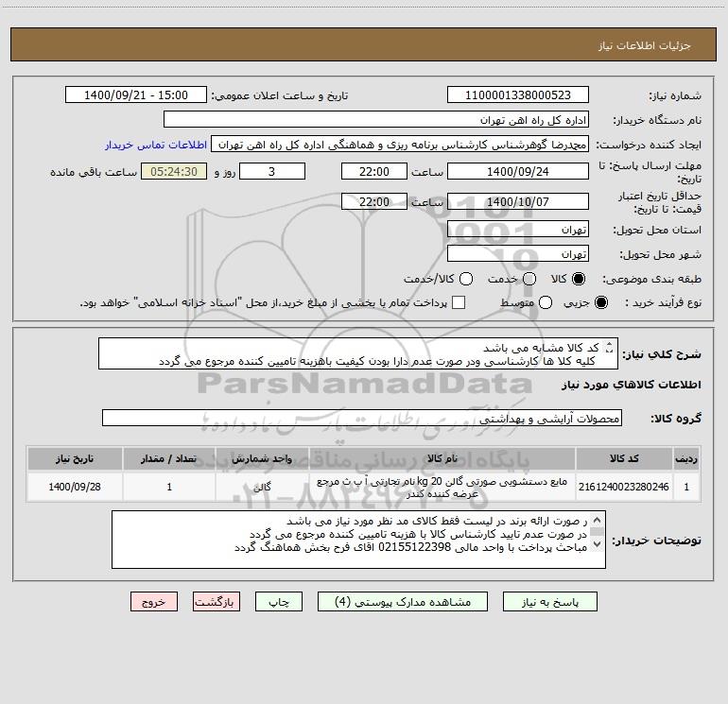Click the days remaining field showing 3
This screenshot has height=704, width=728.
point(272,172)
